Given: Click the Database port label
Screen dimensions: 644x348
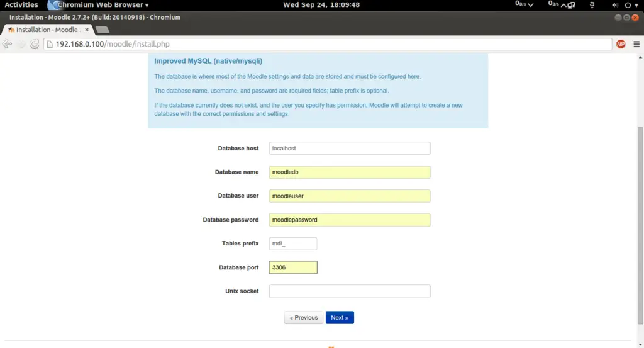Looking at the screenshot, I should point(238,267).
